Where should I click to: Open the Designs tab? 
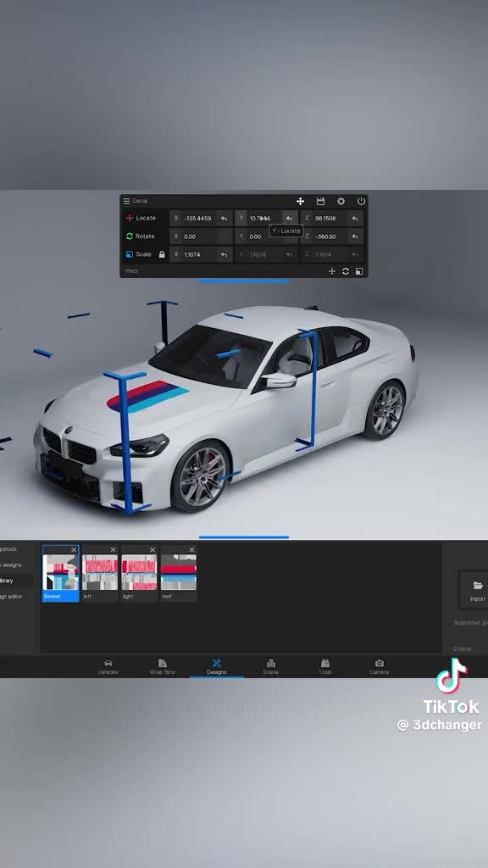(x=216, y=666)
